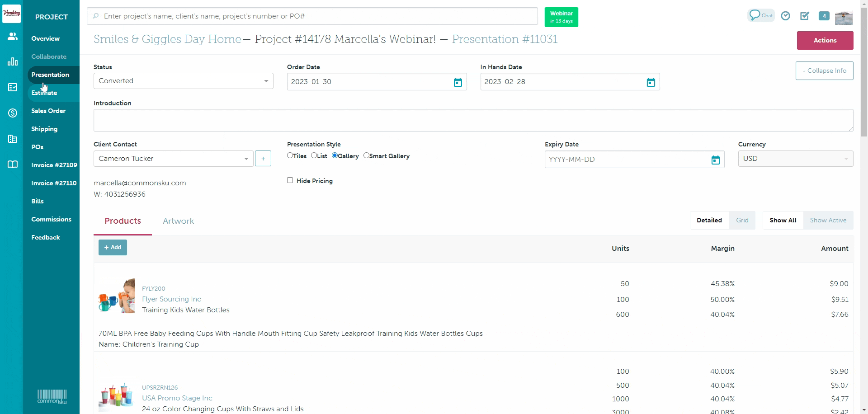Click the project search input field
Image resolution: width=868 pixels, height=414 pixels.
(x=312, y=16)
